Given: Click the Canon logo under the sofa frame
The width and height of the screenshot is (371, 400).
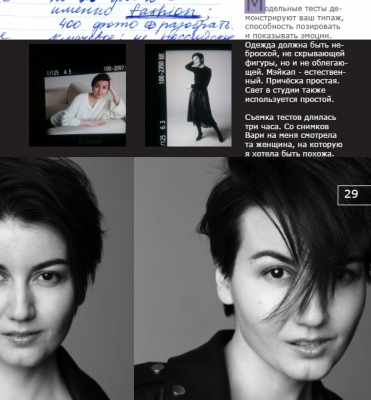Looking at the screenshot, I should (90, 141).
